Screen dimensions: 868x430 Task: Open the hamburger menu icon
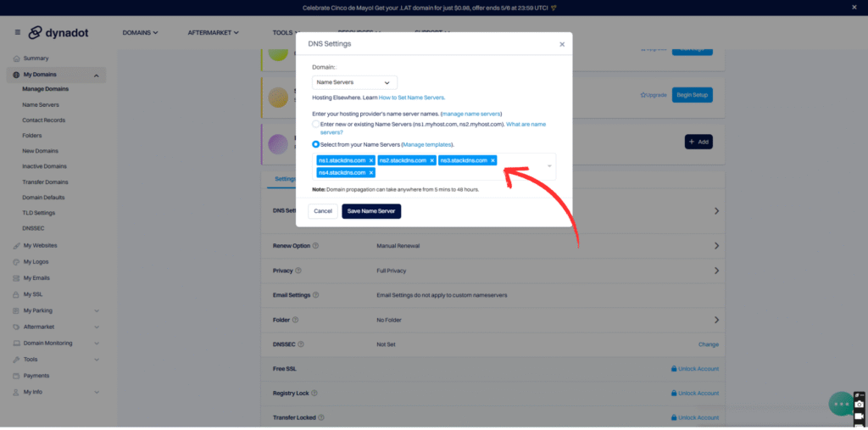pos(18,32)
